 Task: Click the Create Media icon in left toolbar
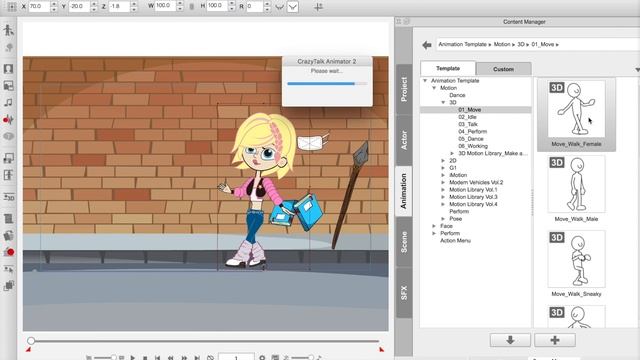coord(8,85)
